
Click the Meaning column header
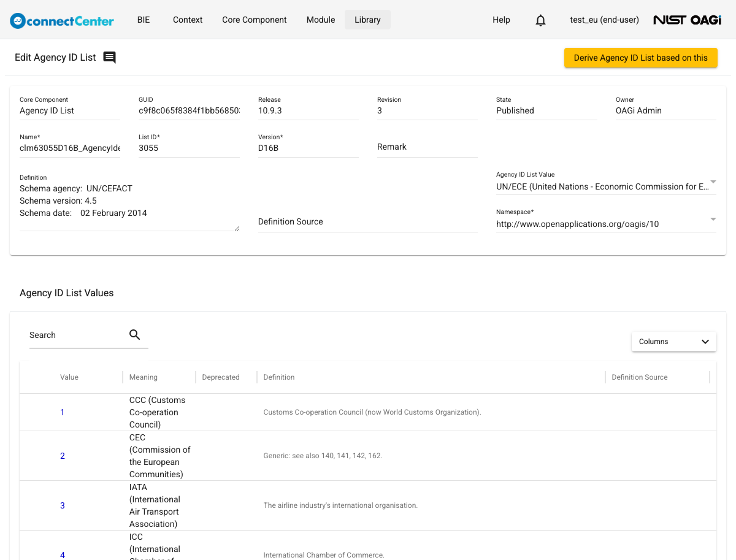point(144,377)
